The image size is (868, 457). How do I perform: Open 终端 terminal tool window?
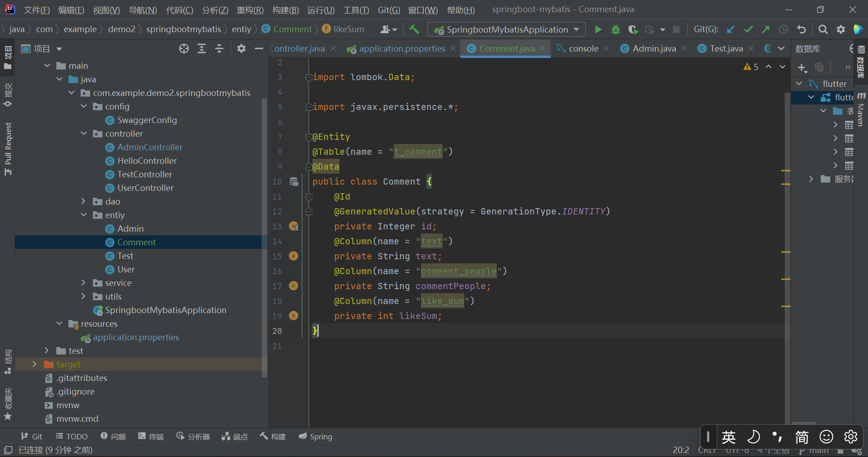[x=151, y=437]
